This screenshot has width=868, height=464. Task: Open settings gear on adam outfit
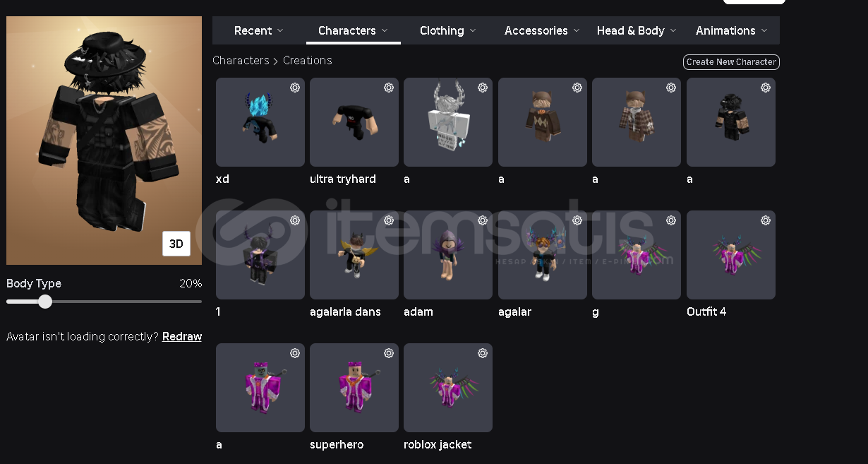(483, 220)
